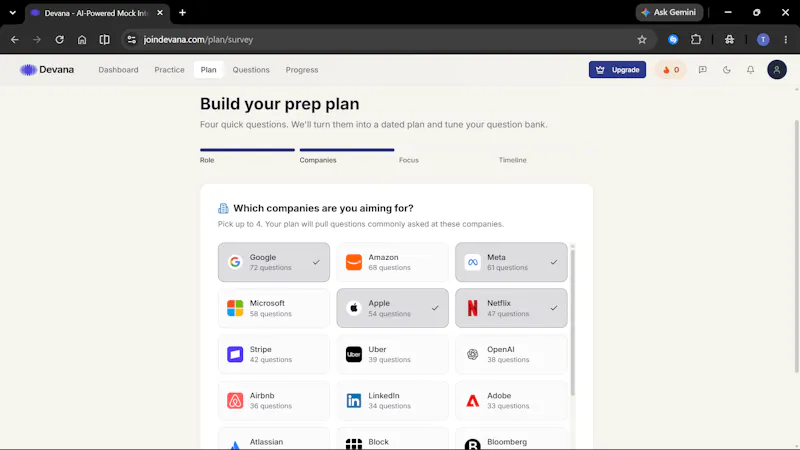The width and height of the screenshot is (800, 450).
Task: Open the user profile avatar
Action: coord(777,70)
